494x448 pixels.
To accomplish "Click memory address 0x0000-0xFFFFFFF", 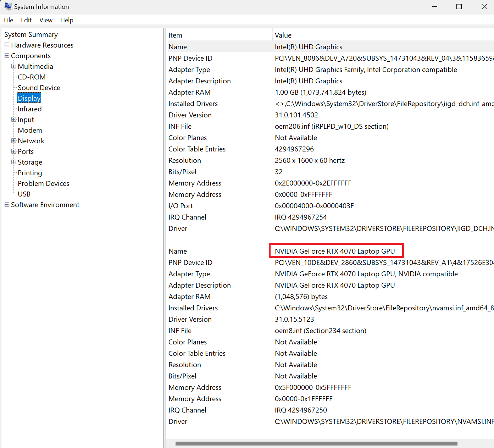I will [x=304, y=194].
